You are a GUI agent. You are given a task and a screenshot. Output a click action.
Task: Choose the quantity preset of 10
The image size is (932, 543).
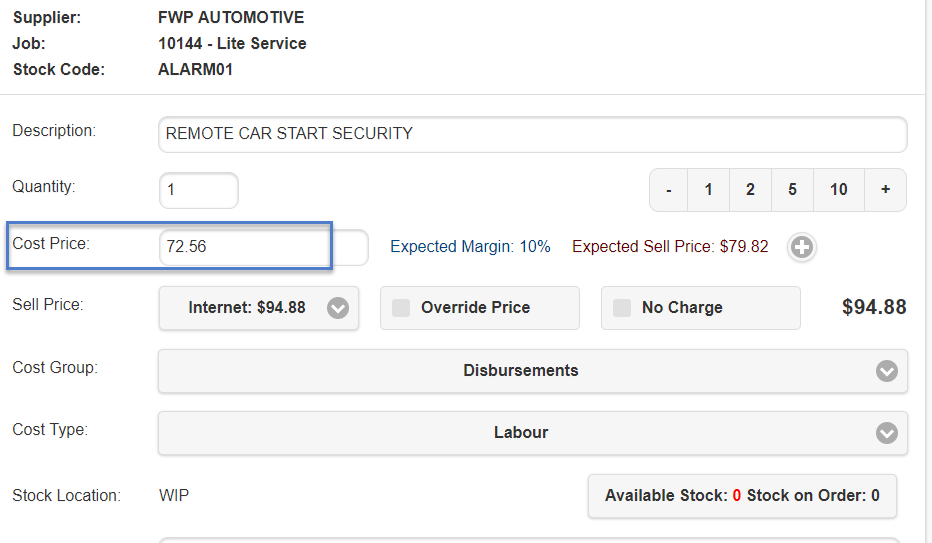click(838, 190)
